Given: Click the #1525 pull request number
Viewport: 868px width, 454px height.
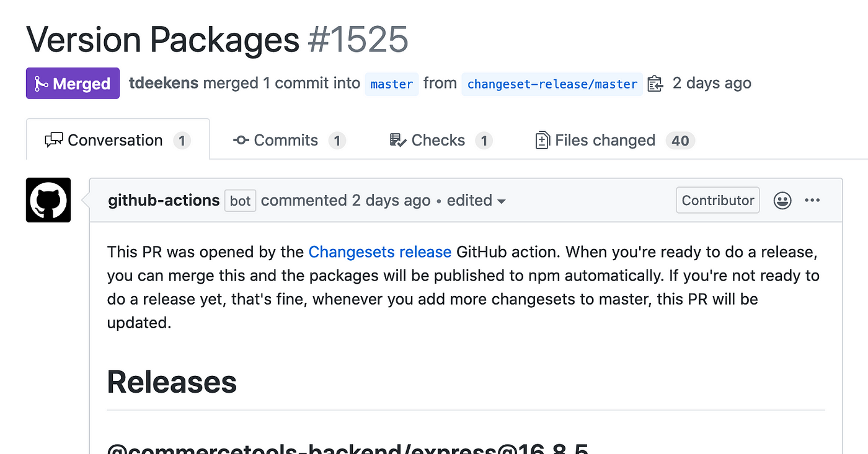Looking at the screenshot, I should [358, 40].
